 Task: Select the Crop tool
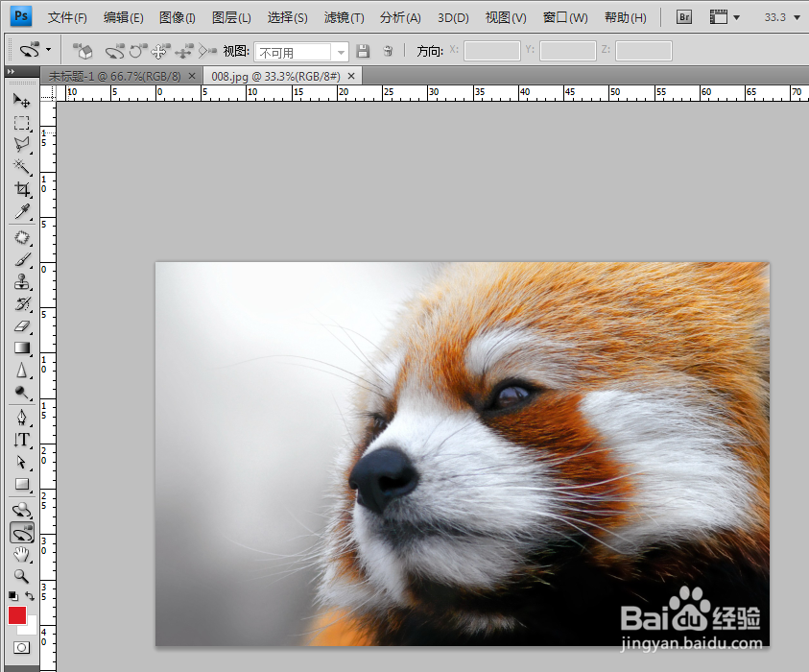[x=22, y=189]
